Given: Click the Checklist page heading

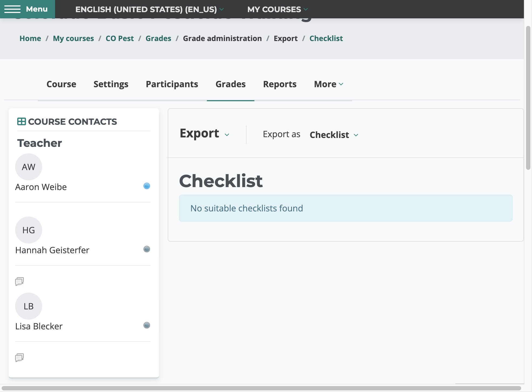Looking at the screenshot, I should 221,181.
